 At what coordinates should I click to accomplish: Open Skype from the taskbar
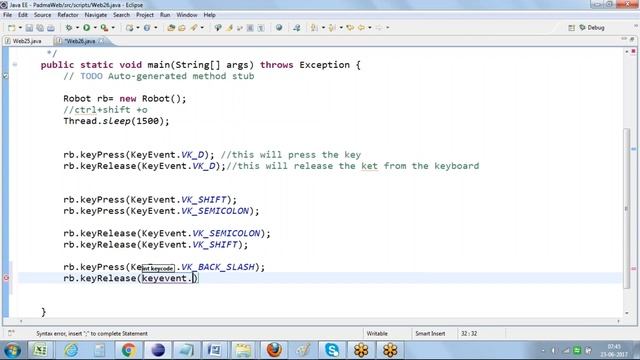(x=332, y=350)
